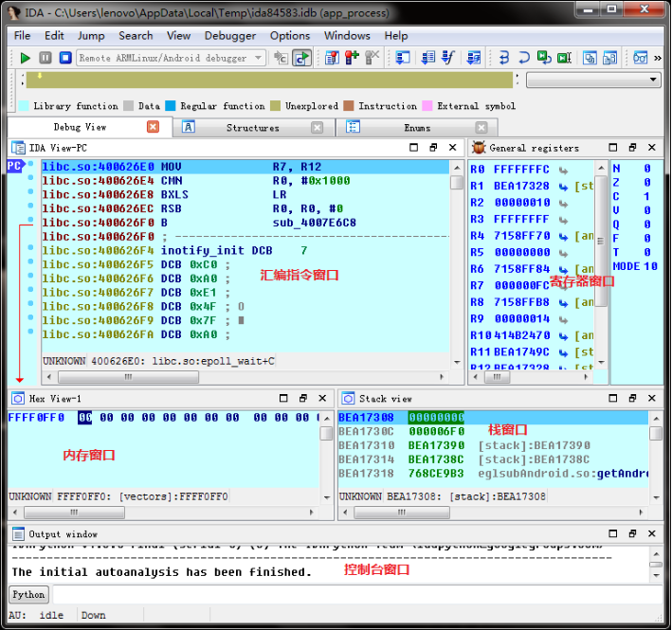Click the Terminate process stop icon
Image resolution: width=672 pixels, height=630 pixels.
[64, 58]
